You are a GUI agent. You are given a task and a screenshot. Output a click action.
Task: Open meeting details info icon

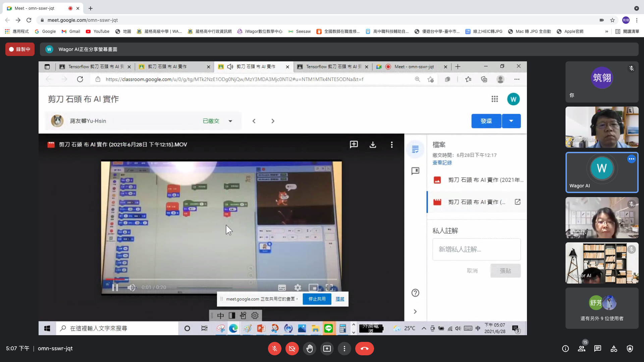(x=566, y=349)
